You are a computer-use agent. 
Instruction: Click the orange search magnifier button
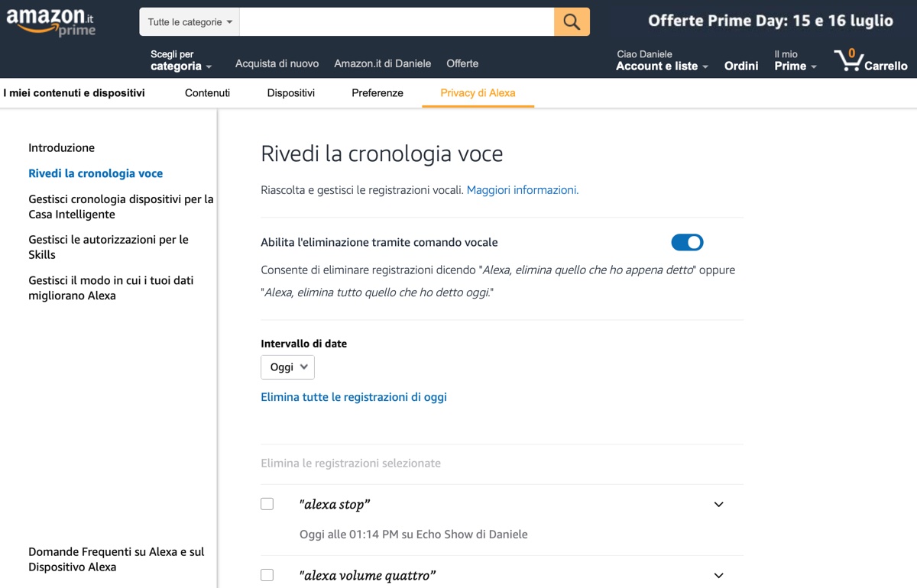(x=572, y=22)
